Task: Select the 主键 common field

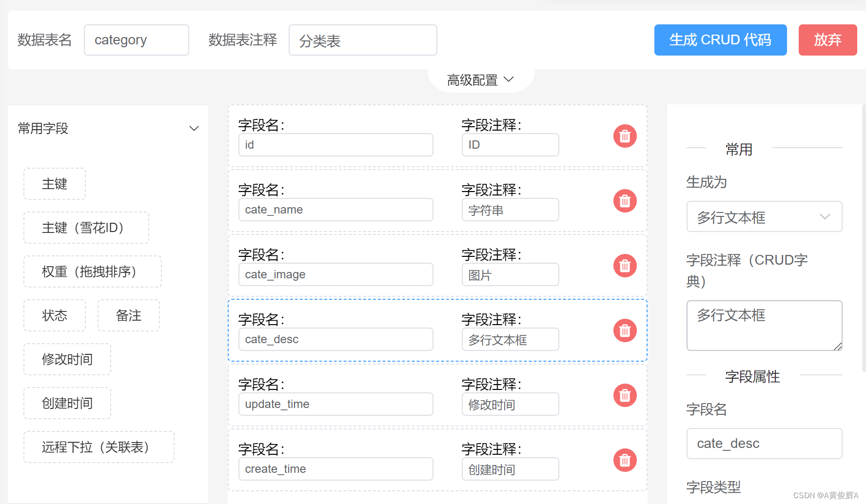Action: [x=55, y=184]
